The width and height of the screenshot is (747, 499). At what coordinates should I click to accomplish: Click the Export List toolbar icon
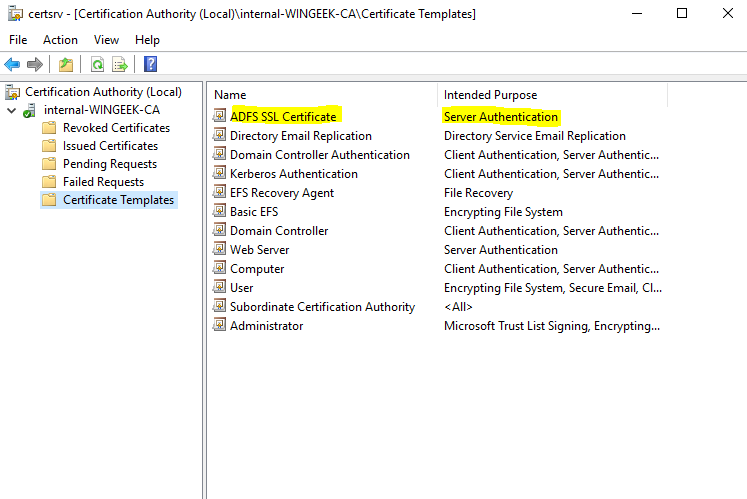tap(120, 65)
